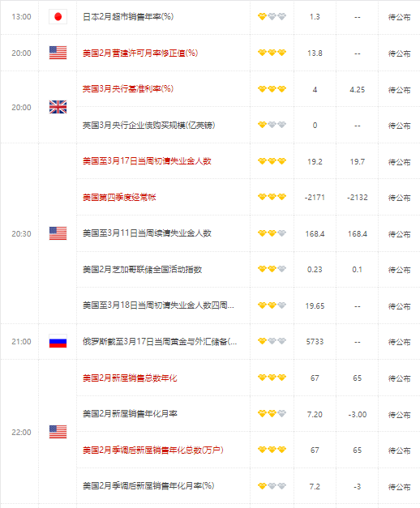Screen dimensions: 420x508
Task: Open 美国至3月17日当周初请失业金人数 event
Action: pyautogui.click(x=147, y=161)
